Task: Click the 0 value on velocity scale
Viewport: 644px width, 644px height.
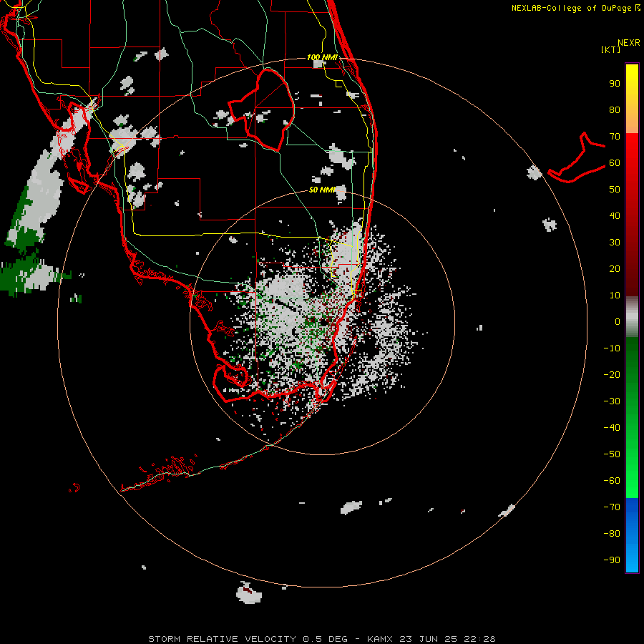Action: coord(618,321)
